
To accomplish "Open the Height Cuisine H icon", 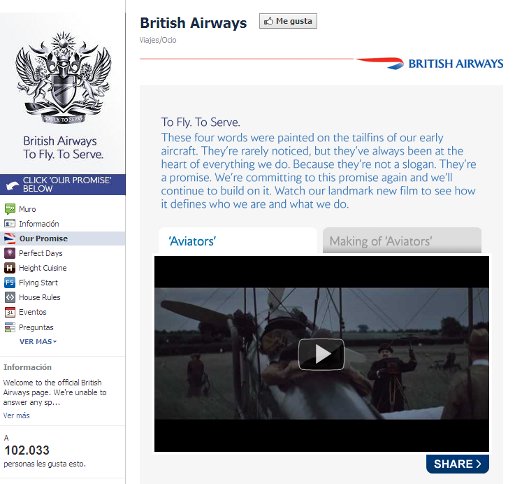I will pyautogui.click(x=10, y=268).
